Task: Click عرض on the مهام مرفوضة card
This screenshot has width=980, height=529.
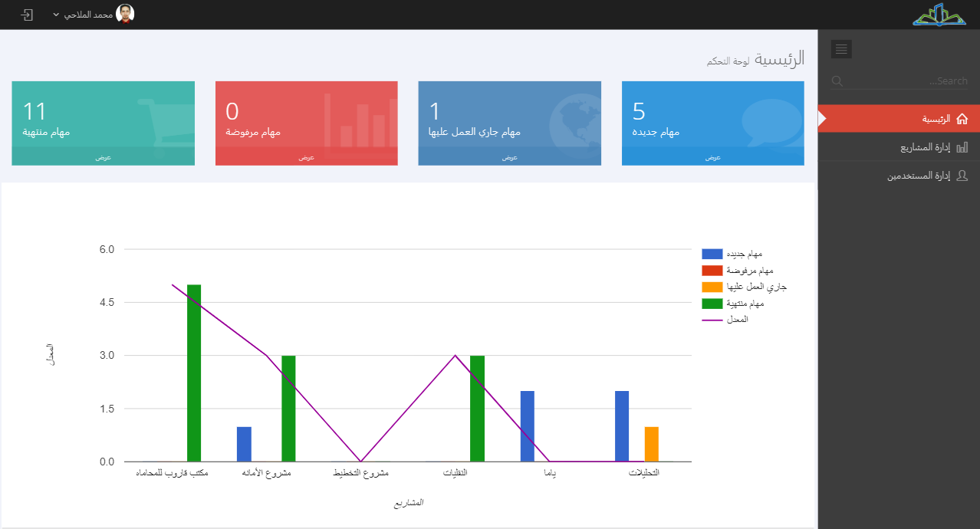Action: [307, 157]
